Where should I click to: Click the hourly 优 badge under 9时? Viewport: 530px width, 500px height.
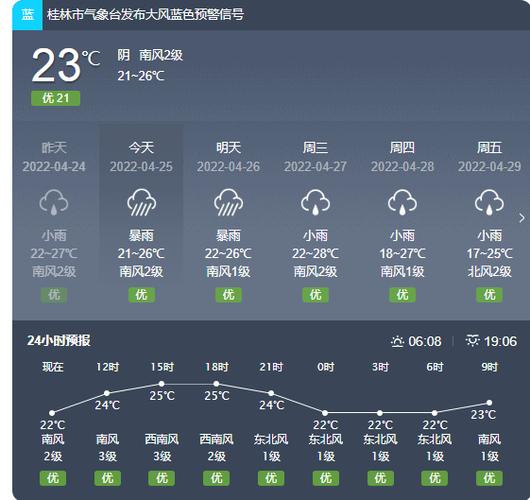point(489,478)
